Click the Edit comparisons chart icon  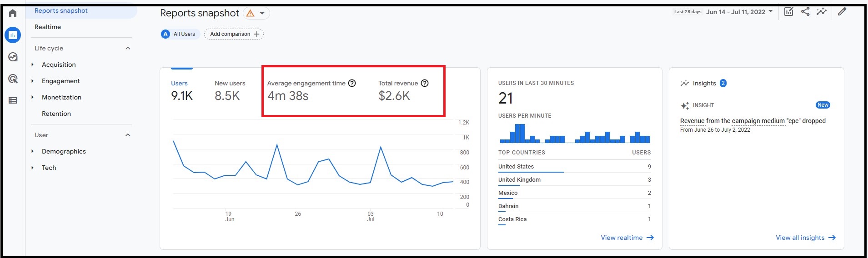[788, 12]
